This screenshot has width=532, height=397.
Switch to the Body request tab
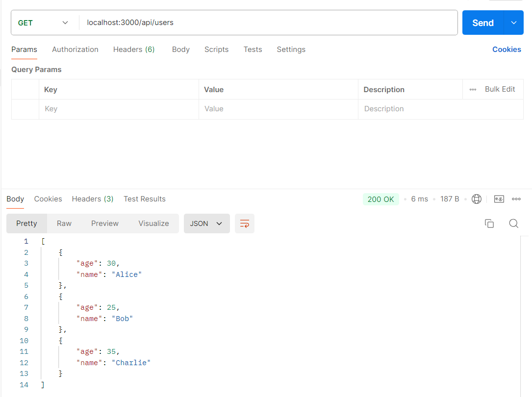click(180, 49)
